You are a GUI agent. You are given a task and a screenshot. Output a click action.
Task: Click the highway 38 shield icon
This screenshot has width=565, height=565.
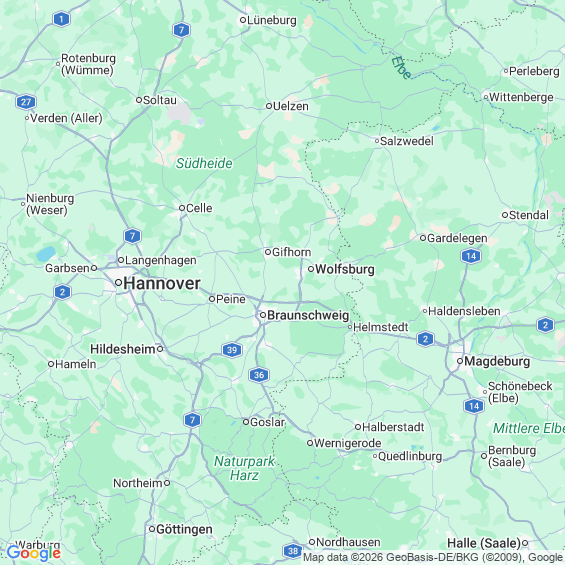[x=293, y=551]
